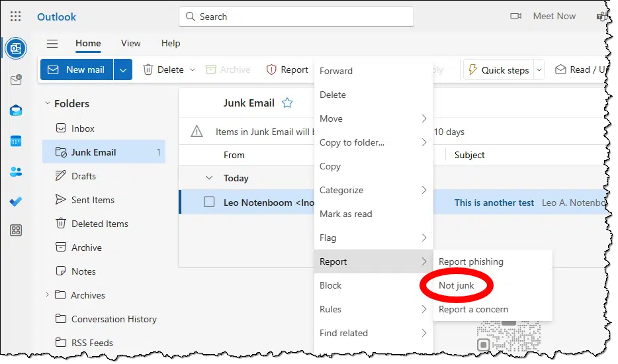Screen dimensions: 618x364
Task: Open the New mail dropdown arrow
Action: pyautogui.click(x=123, y=69)
